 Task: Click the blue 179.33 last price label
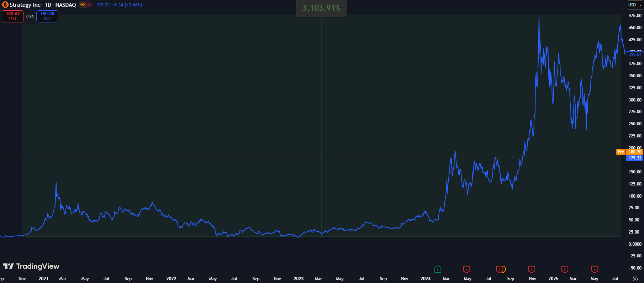[x=635, y=158]
